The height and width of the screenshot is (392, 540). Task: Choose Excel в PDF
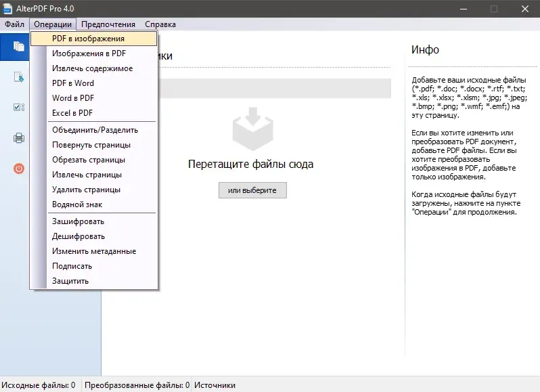tap(93, 112)
